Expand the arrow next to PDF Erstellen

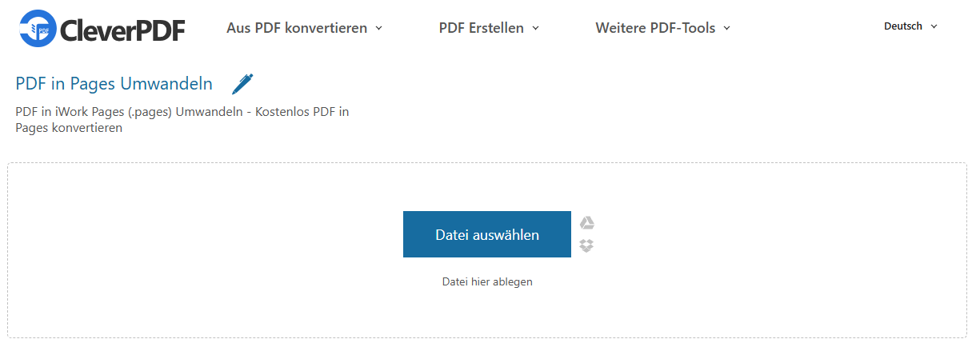[x=536, y=28]
